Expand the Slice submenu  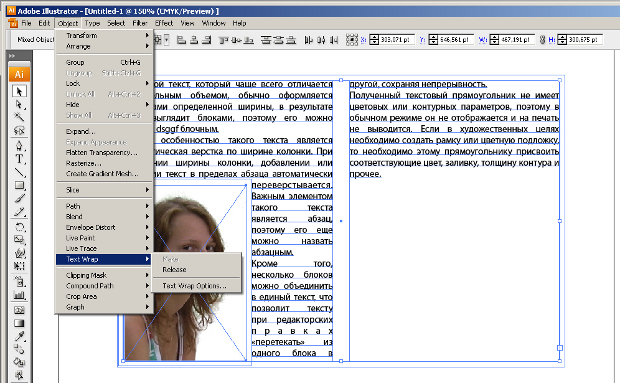tap(104, 190)
